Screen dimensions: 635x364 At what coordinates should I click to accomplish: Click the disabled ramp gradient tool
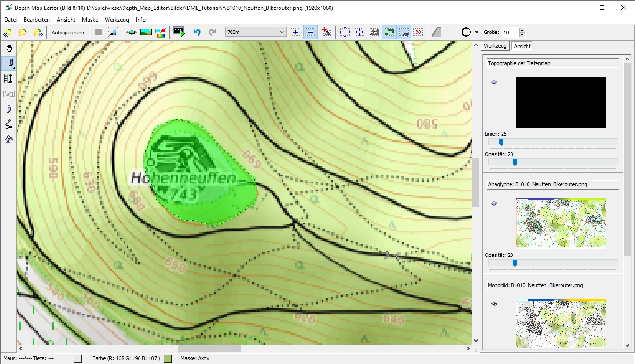coord(9,93)
